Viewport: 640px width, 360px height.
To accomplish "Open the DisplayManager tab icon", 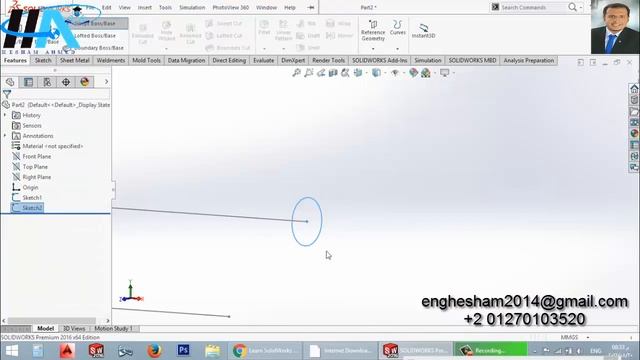I will [x=84, y=82].
